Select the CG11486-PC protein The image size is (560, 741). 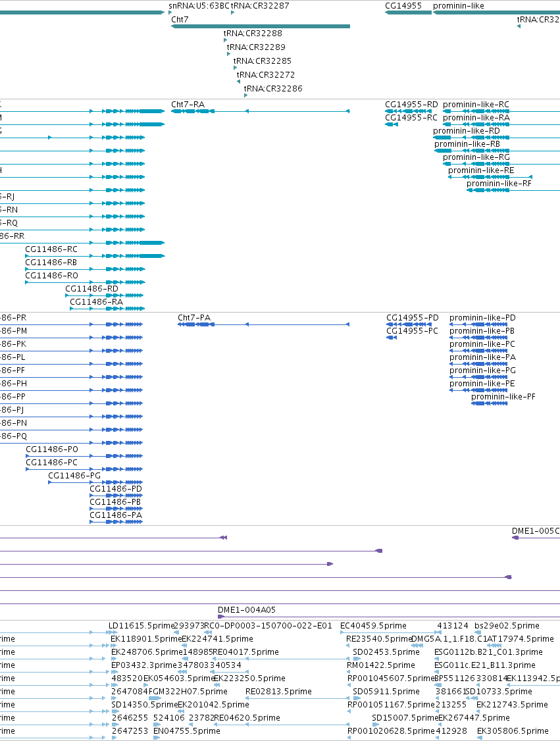pyautogui.click(x=84, y=470)
